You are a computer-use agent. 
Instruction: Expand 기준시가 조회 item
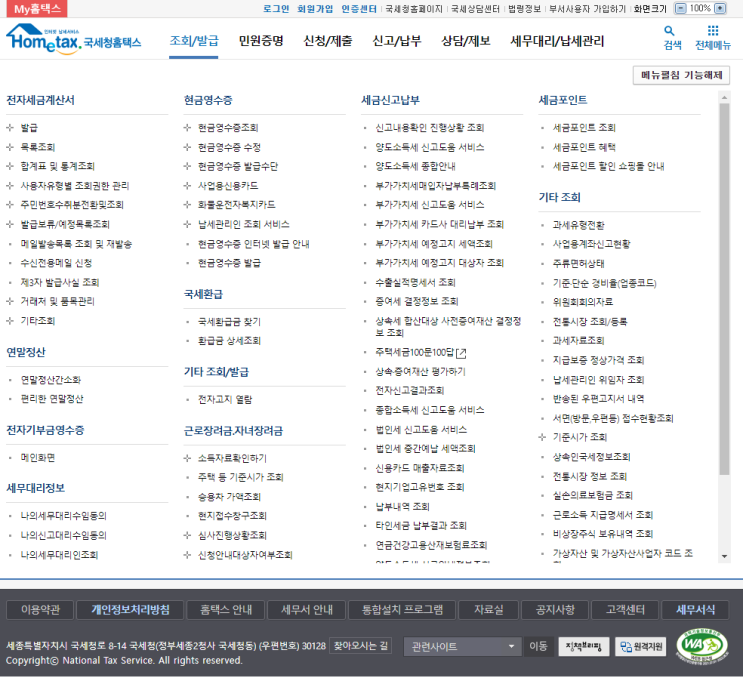(542, 437)
